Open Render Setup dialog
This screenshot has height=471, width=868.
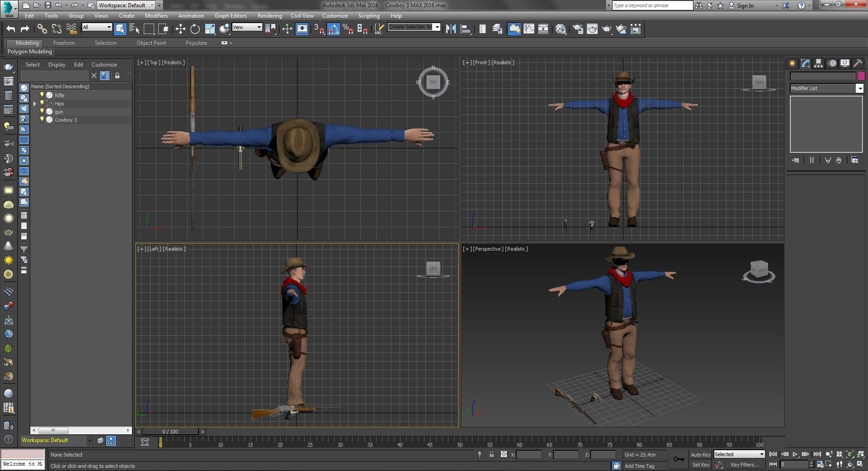point(578,29)
